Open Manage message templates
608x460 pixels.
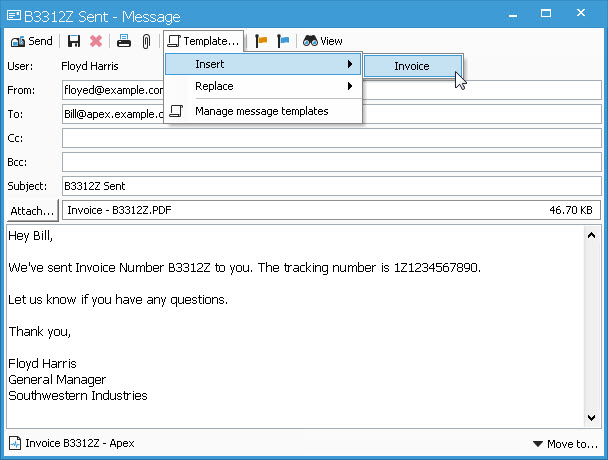[x=262, y=111]
